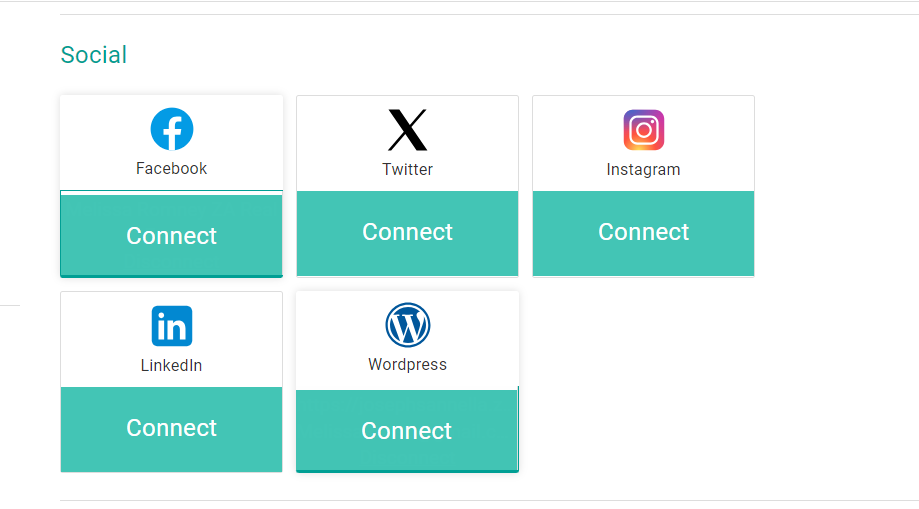Connect the Instagram account
Screen dimensions: 919x509
click(x=643, y=232)
